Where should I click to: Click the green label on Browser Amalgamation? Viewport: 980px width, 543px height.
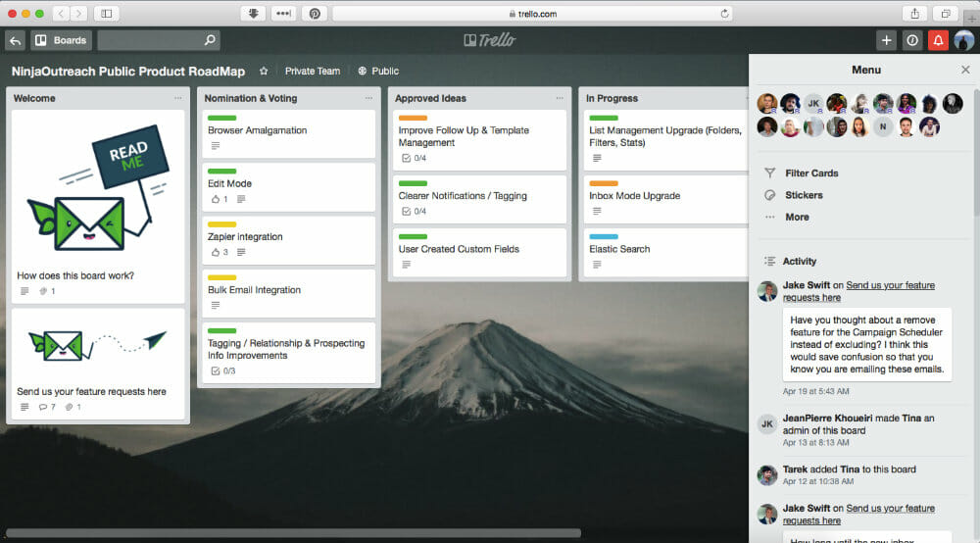[221, 118]
